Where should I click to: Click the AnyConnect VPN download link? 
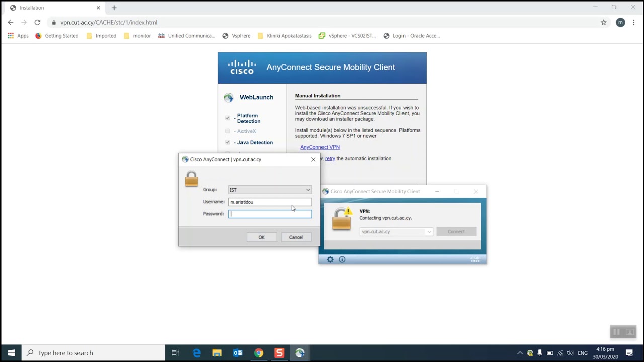320,147
